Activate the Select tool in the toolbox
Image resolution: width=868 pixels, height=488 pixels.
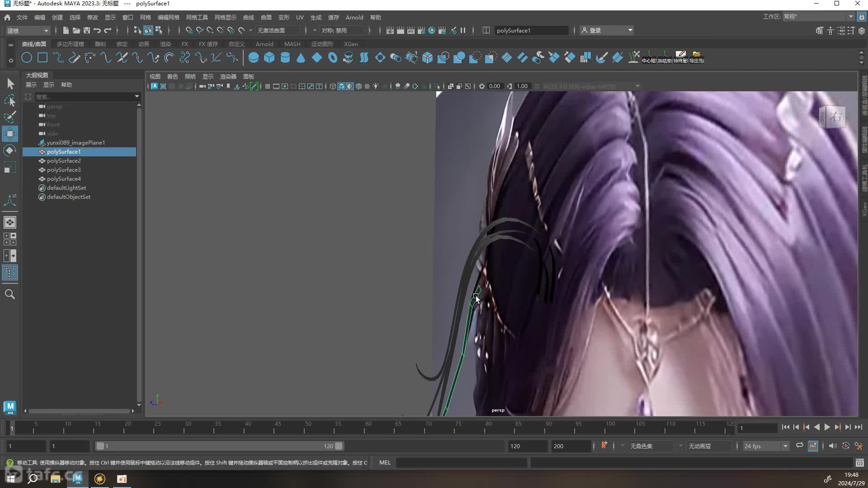point(10,84)
